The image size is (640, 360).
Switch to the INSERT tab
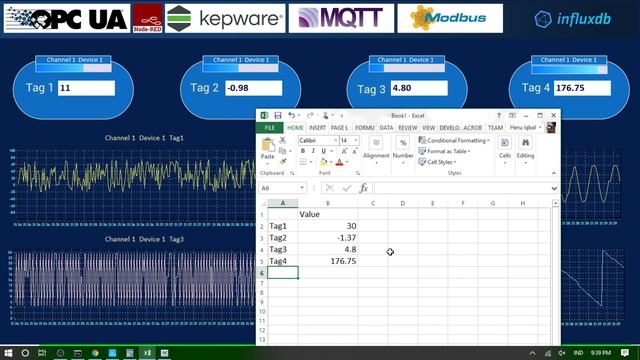(x=317, y=128)
